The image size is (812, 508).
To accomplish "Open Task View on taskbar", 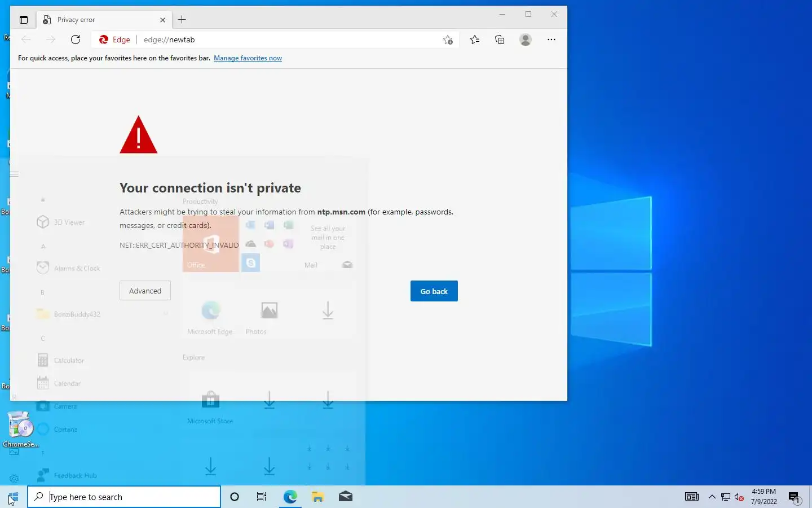I will [262, 497].
